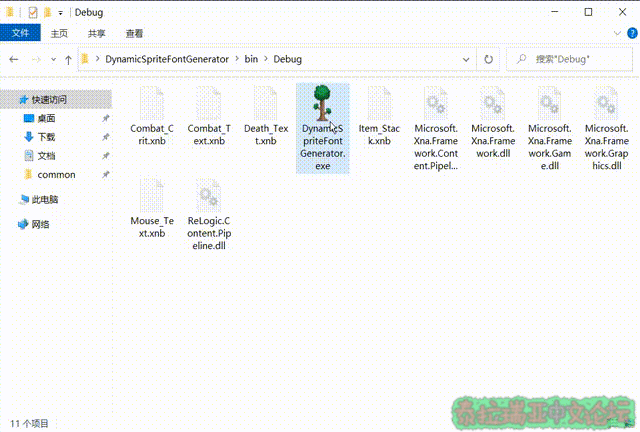Screen dimensions: 640x432
Task: Select the Microsoft.Xna.Framework.Game.dll icon
Action: click(549, 103)
